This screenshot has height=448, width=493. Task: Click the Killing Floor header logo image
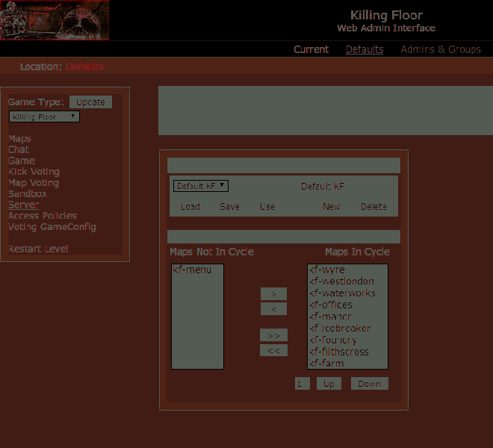point(55,20)
